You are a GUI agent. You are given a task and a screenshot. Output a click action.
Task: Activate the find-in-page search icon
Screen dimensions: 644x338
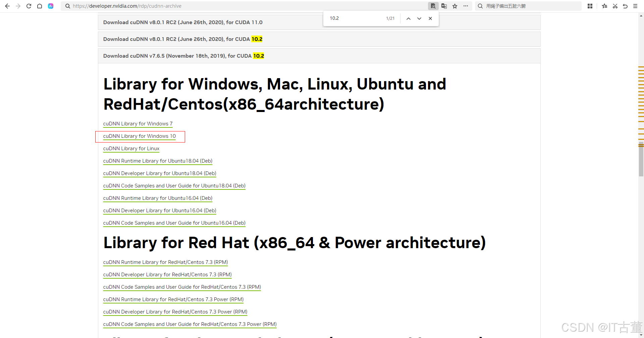pos(433,6)
